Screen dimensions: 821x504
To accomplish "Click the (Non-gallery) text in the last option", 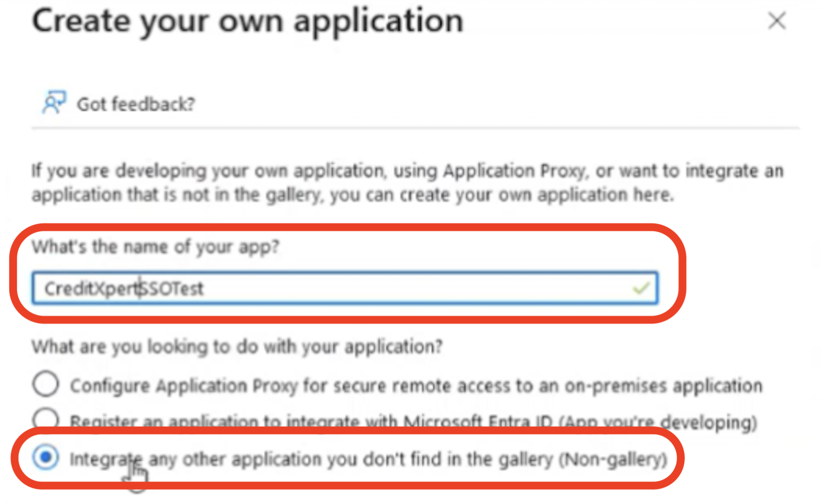I will tap(613, 459).
